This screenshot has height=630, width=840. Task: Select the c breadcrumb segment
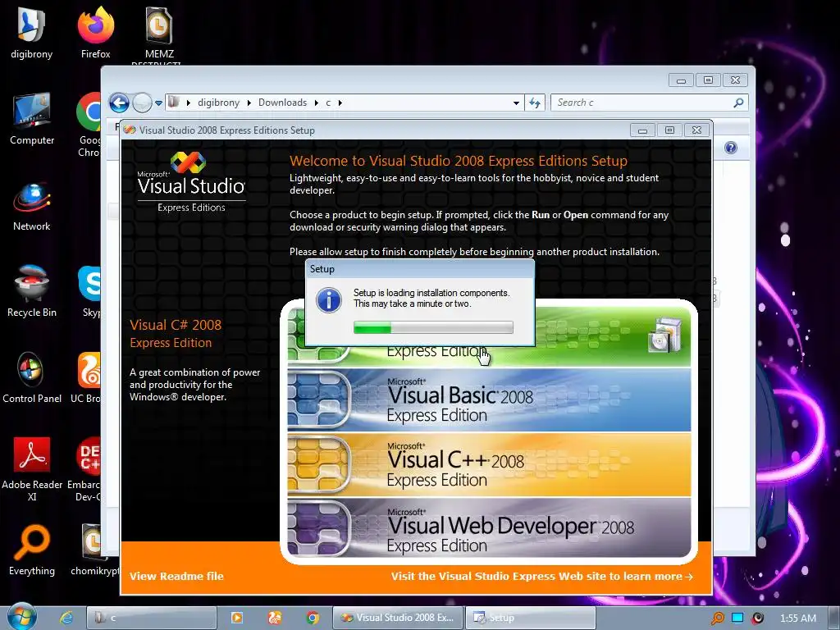pos(328,103)
